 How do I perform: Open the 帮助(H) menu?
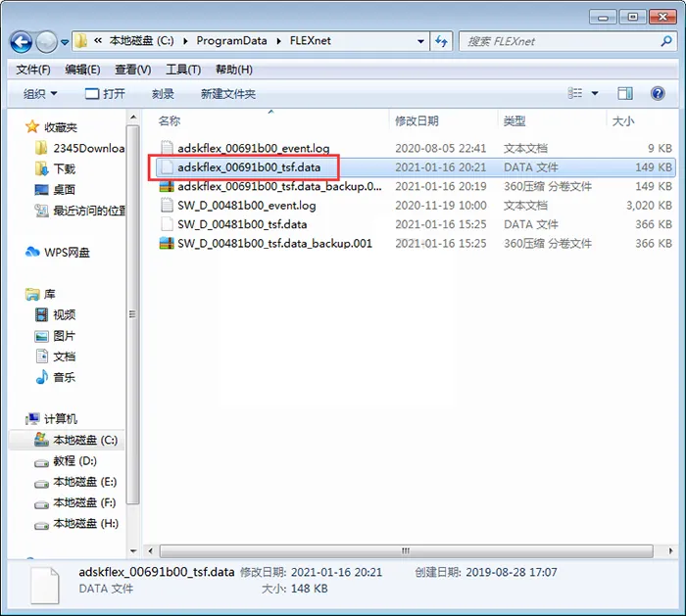pyautogui.click(x=233, y=70)
